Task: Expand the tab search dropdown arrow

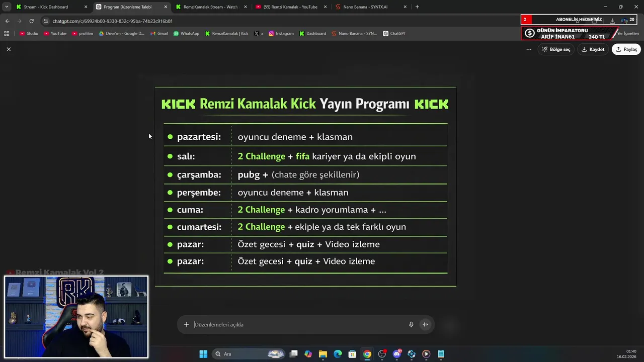Action: (7, 7)
